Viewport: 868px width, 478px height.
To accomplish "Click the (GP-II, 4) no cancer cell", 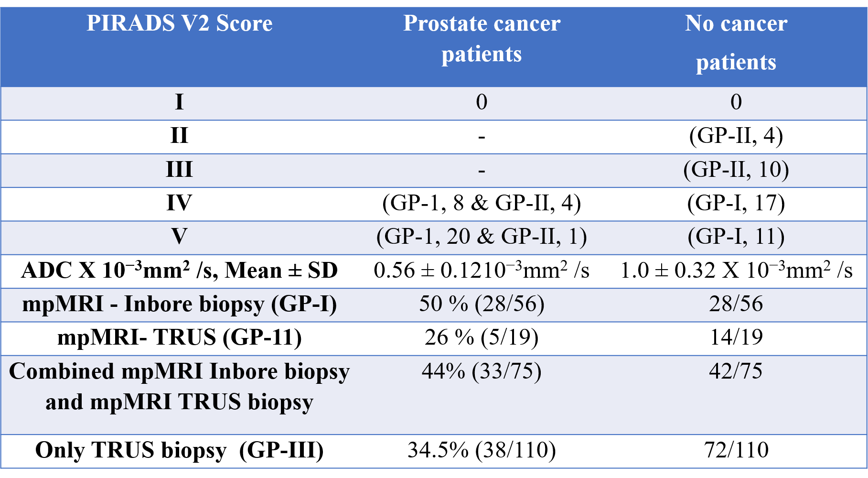I will 736,136.
